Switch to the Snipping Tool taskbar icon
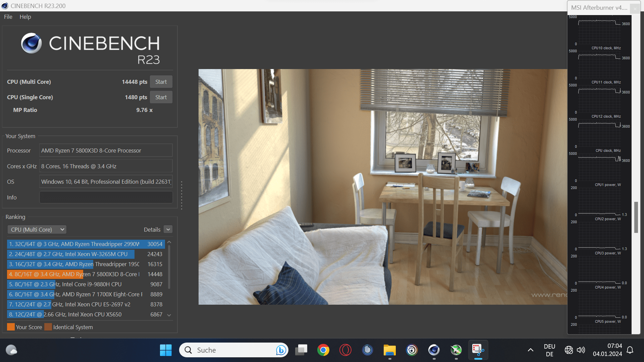This screenshot has width=644, height=362. pyautogui.click(x=478, y=350)
